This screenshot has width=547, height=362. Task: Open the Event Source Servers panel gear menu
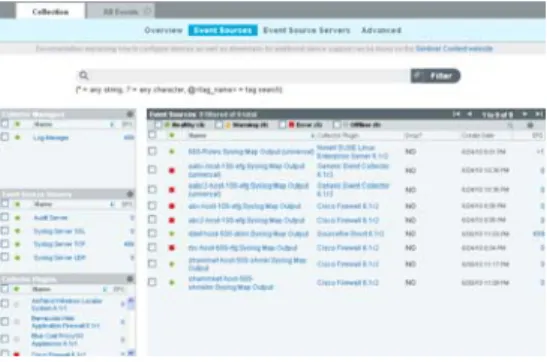tap(130, 194)
